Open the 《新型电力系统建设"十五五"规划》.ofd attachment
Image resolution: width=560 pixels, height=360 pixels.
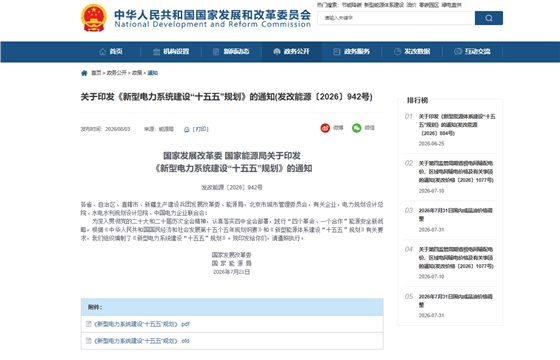tap(142, 341)
